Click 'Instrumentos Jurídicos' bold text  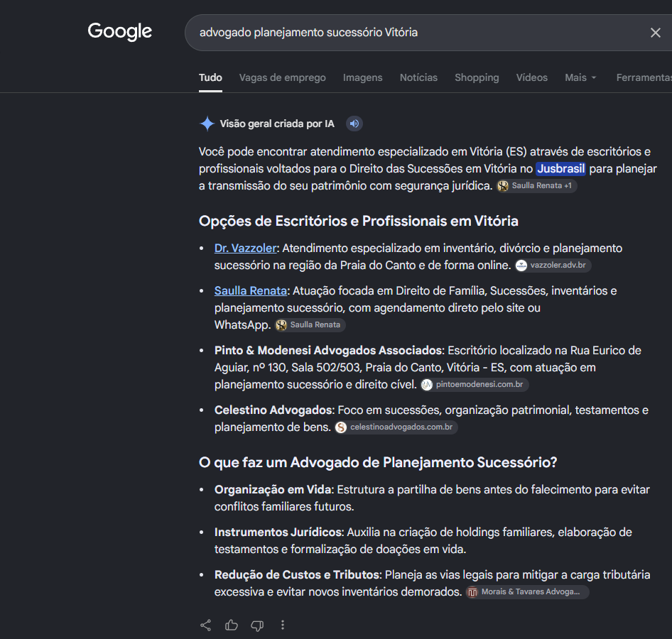click(279, 532)
